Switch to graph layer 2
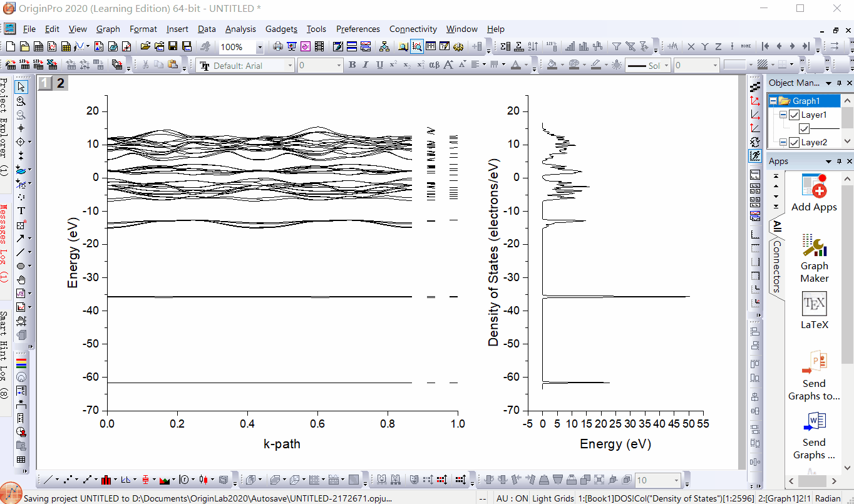854x504 pixels. point(60,83)
